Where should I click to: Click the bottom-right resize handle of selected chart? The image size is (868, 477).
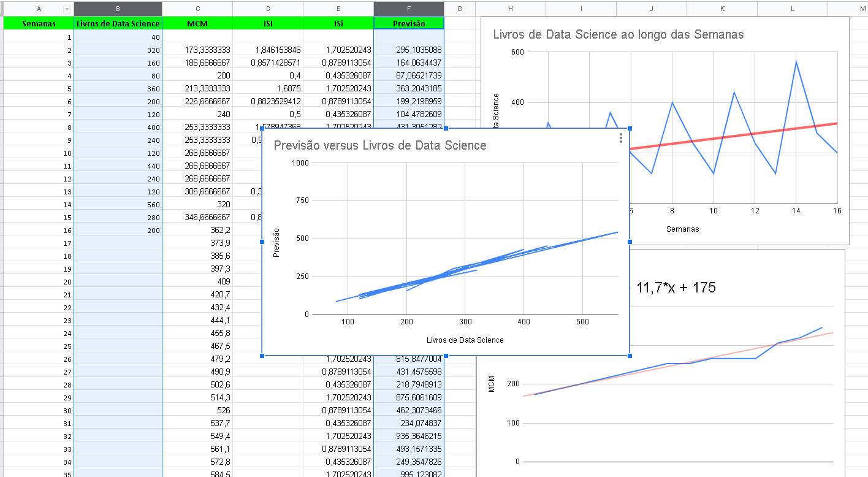point(630,356)
